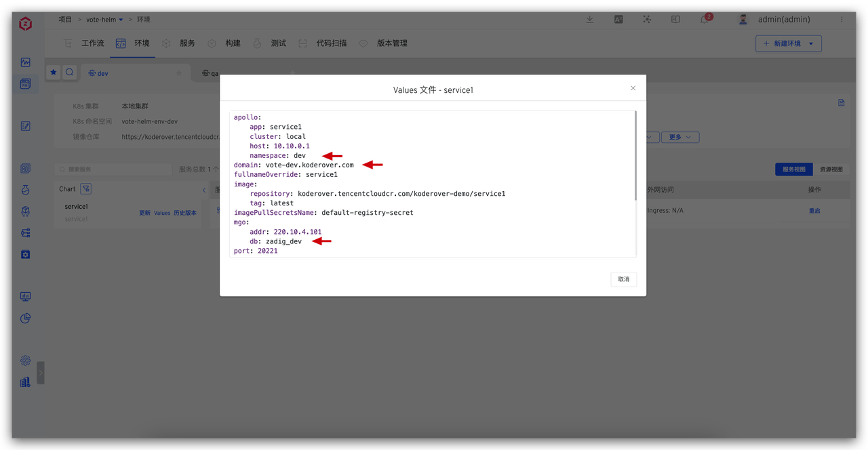Open the 更多 dropdown
Image resolution: width=868 pixels, height=450 pixels.
(x=679, y=137)
